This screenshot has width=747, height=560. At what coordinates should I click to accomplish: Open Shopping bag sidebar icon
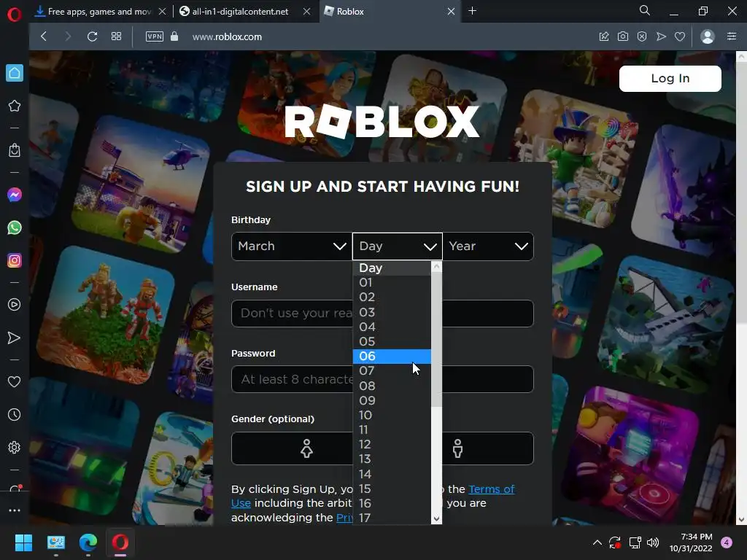[x=15, y=150]
